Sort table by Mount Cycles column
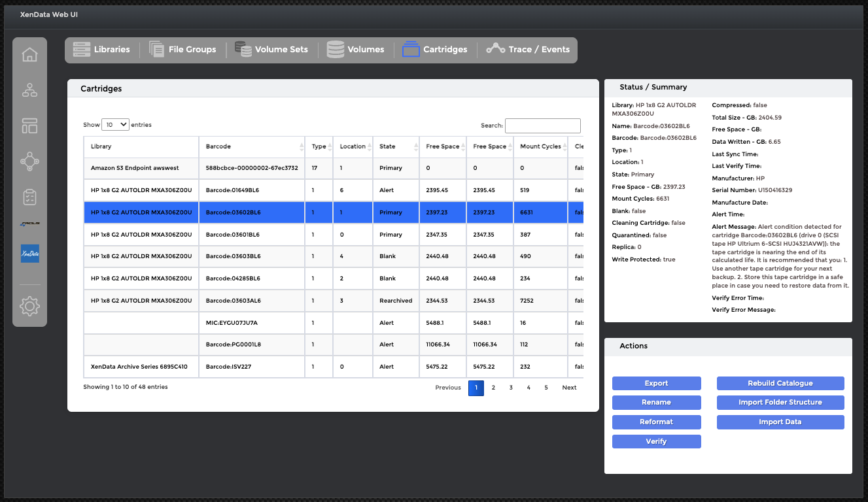 tap(540, 146)
